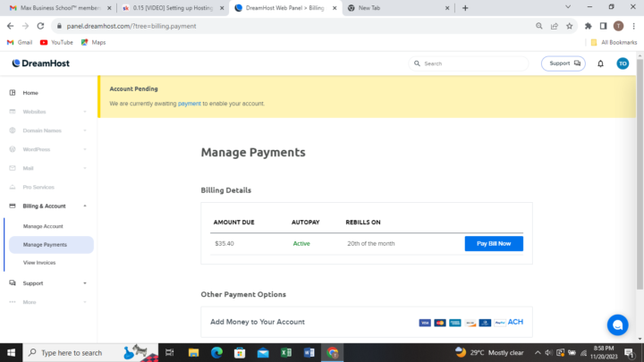Switch to Setting up Hosting video tab
The height and width of the screenshot is (362, 644).
pos(173,8)
